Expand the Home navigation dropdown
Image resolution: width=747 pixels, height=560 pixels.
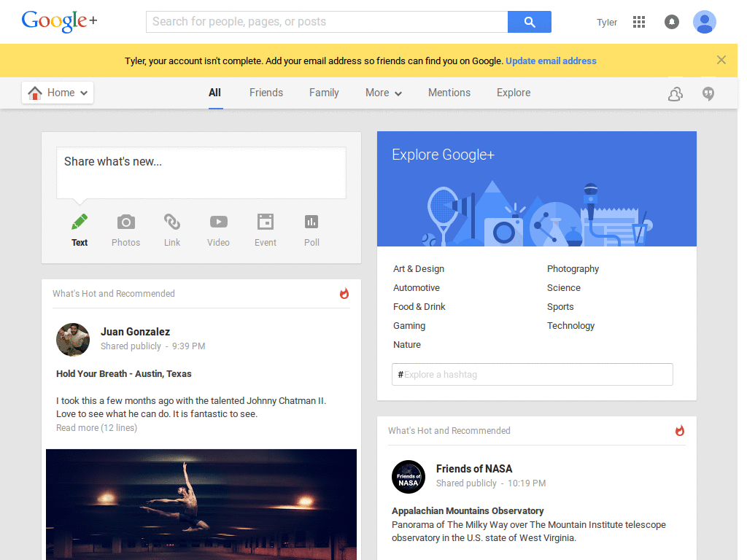click(58, 93)
